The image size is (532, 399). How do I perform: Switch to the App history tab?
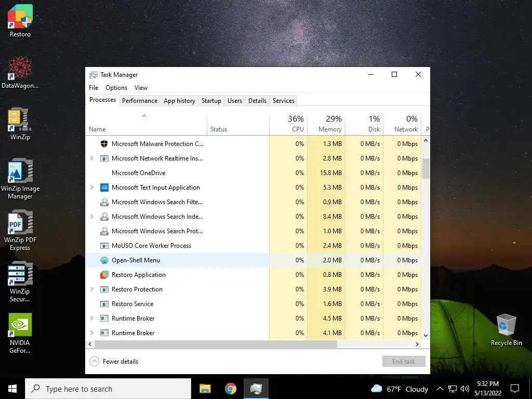coord(179,101)
